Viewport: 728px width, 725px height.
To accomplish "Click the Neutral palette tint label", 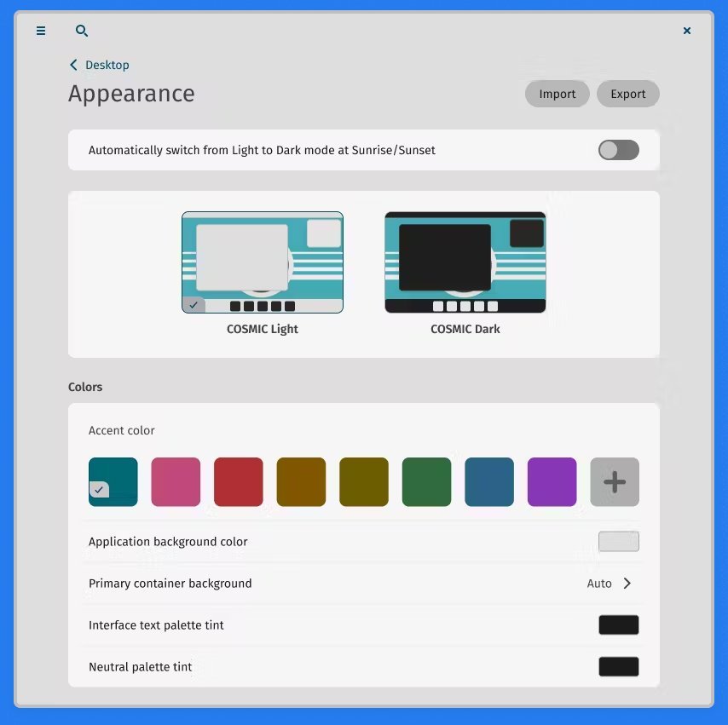I will pos(140,667).
